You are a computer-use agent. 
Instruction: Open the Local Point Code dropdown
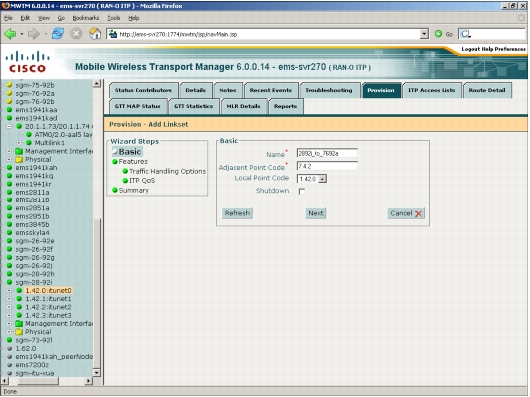click(x=322, y=179)
